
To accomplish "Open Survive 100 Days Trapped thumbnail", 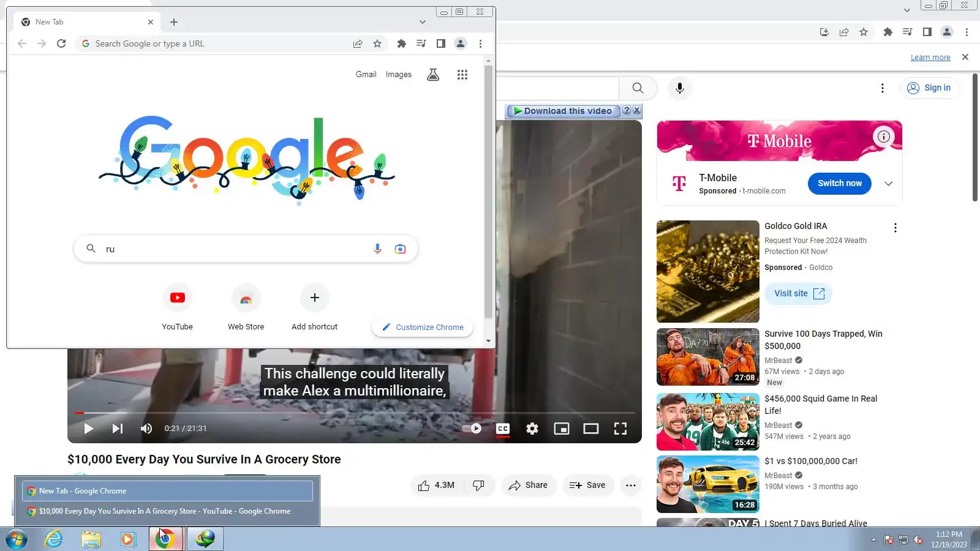I will point(708,357).
